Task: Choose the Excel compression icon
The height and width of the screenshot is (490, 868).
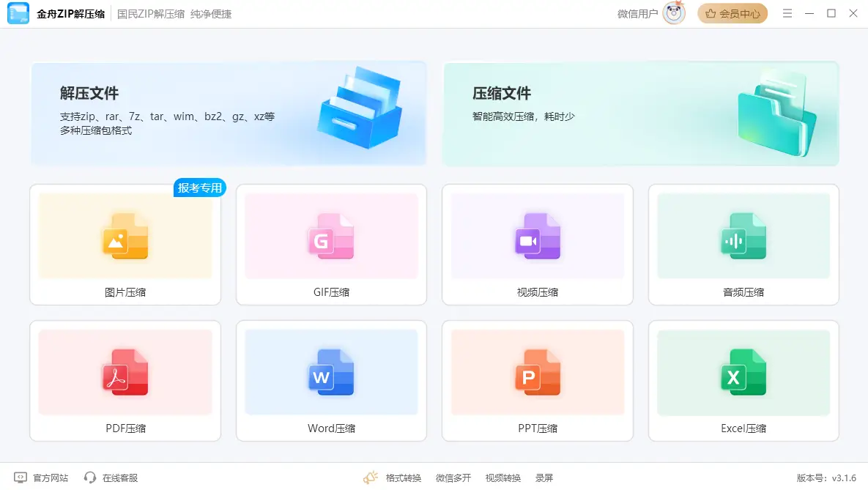Action: click(743, 371)
